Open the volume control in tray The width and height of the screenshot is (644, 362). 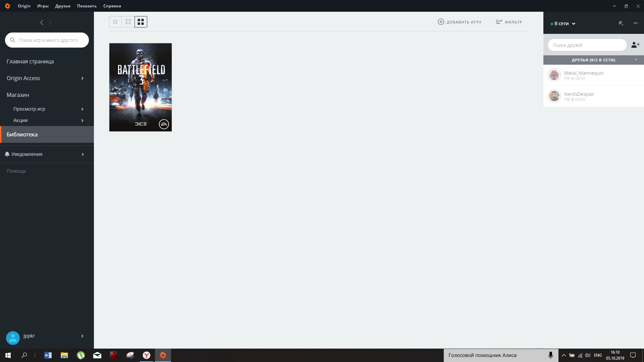(588, 355)
